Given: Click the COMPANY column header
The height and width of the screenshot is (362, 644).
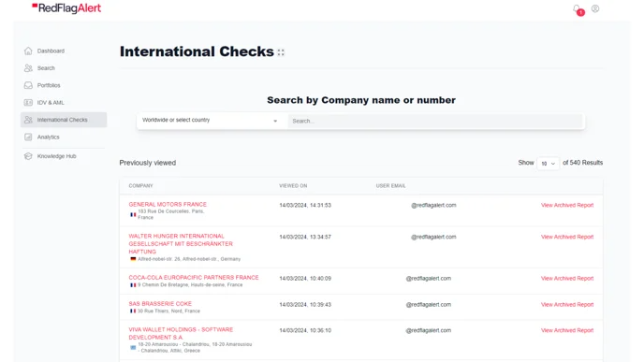Looking at the screenshot, I should tap(140, 186).
